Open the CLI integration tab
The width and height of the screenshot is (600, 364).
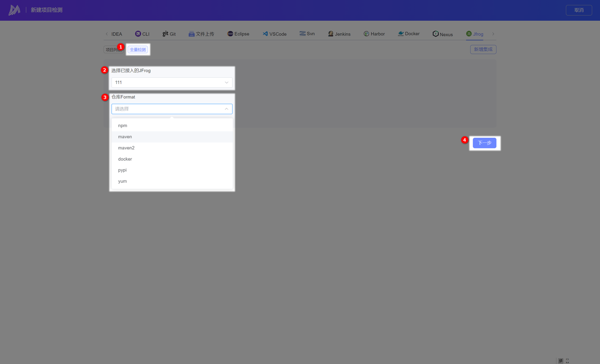[x=142, y=34]
